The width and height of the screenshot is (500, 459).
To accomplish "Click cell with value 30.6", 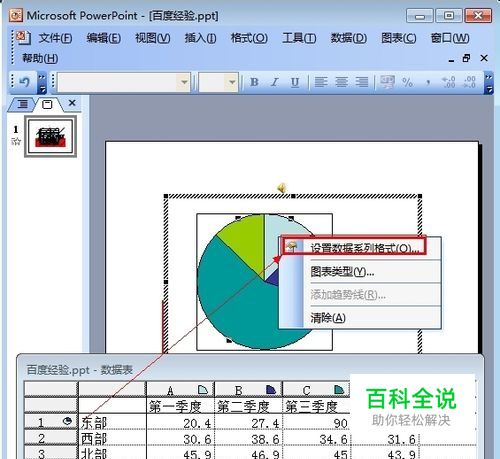I will (180, 438).
